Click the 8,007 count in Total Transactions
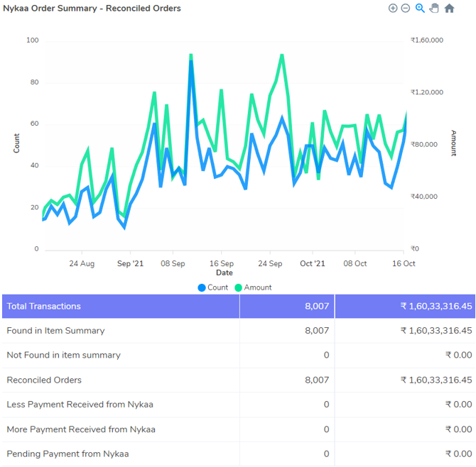 [317, 307]
